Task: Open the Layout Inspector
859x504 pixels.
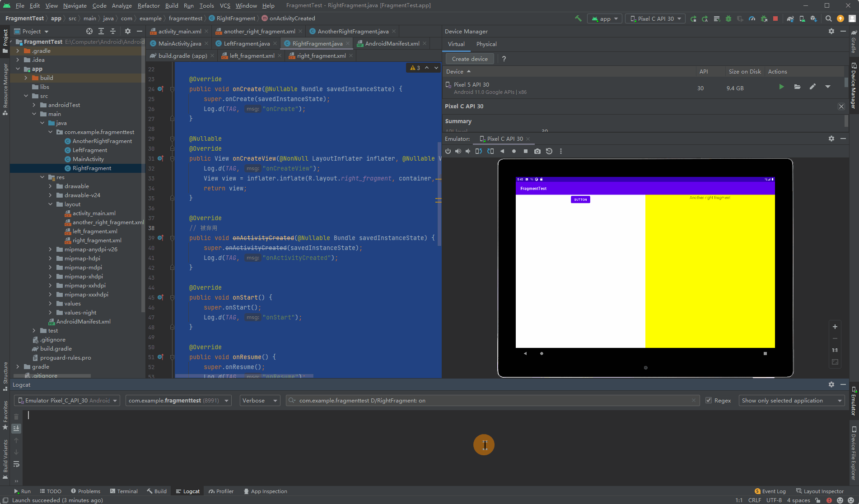Action: [x=820, y=491]
